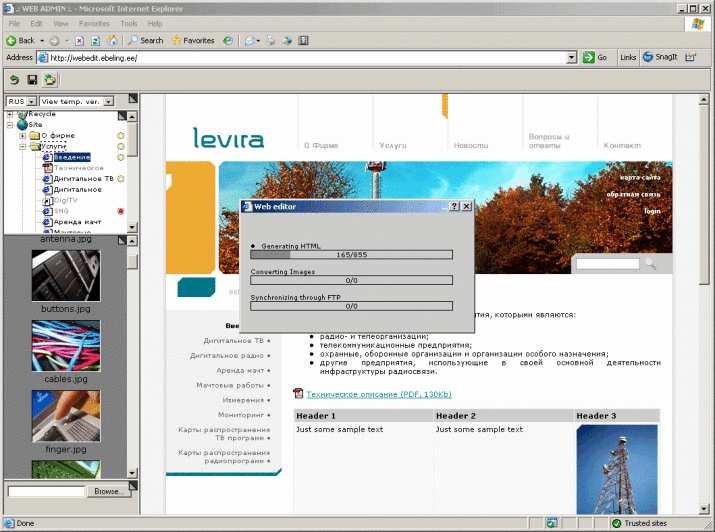Open the Favorites menu
Viewport: 715px width, 532px height.
pos(94,24)
